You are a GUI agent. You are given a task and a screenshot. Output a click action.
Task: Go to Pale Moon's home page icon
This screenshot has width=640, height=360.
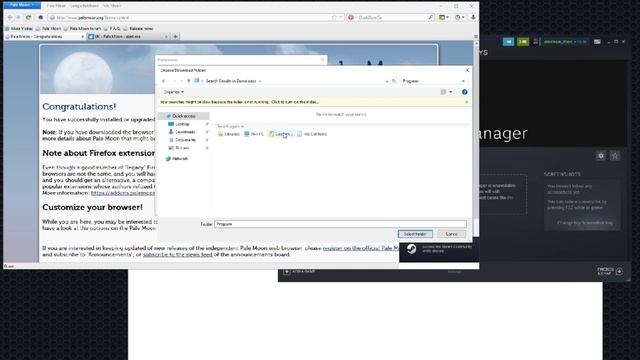click(x=40, y=18)
